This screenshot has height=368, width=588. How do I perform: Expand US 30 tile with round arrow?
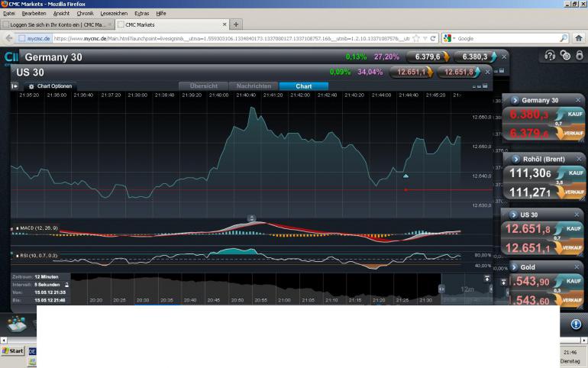tap(514, 215)
